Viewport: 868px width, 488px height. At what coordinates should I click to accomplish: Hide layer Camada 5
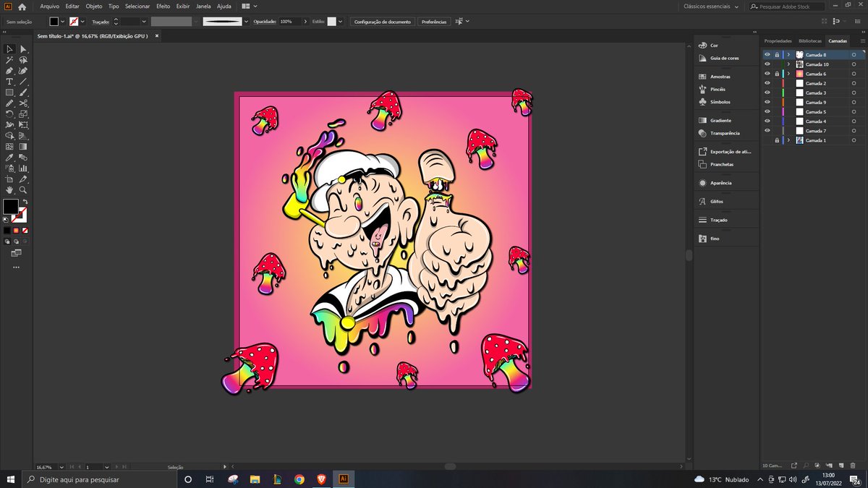point(767,111)
